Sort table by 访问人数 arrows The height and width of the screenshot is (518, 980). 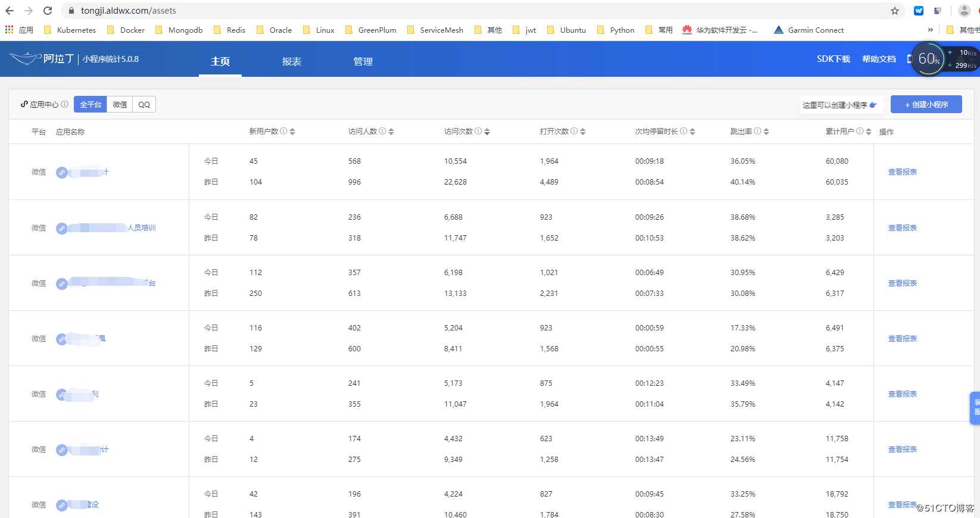coord(391,132)
